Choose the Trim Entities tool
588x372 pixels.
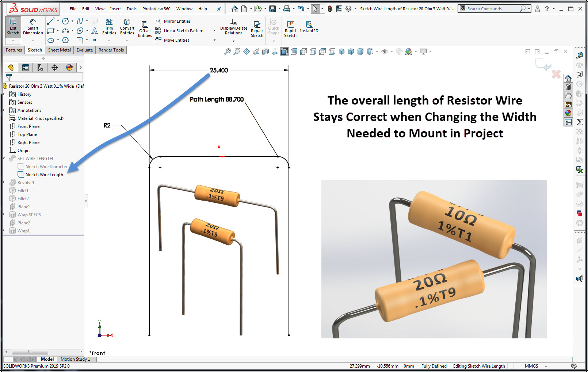[x=109, y=27]
